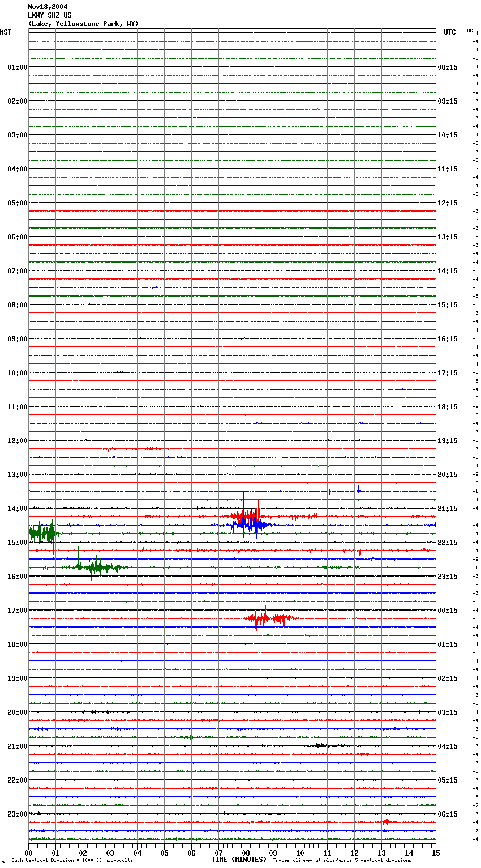Click the "Each Vertical Division = 1000.00 microvolts" note
Screen dimensions: 481x868
(x=72, y=861)
